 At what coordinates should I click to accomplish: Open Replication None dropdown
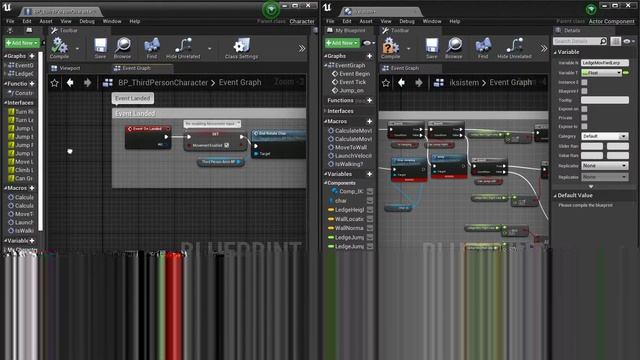(605, 166)
